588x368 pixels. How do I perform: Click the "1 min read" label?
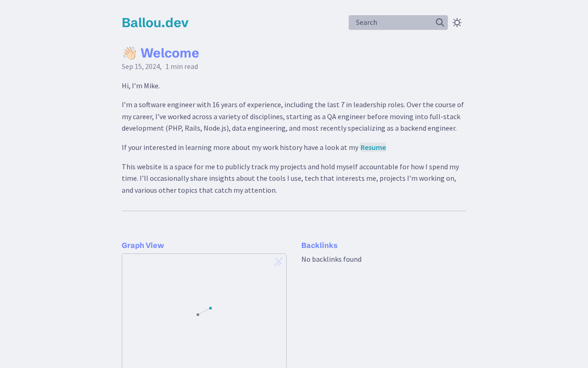(181, 67)
